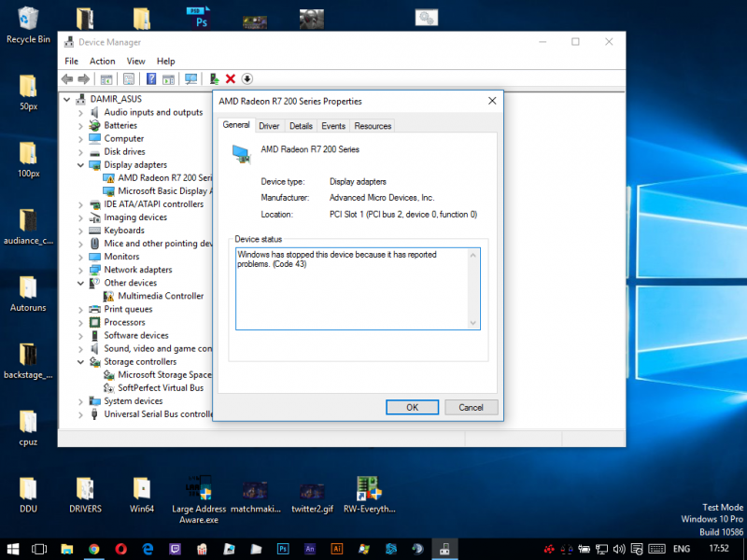Expand Audio inputs and outputs
Viewport: 747px width, 560px height.
click(x=80, y=113)
